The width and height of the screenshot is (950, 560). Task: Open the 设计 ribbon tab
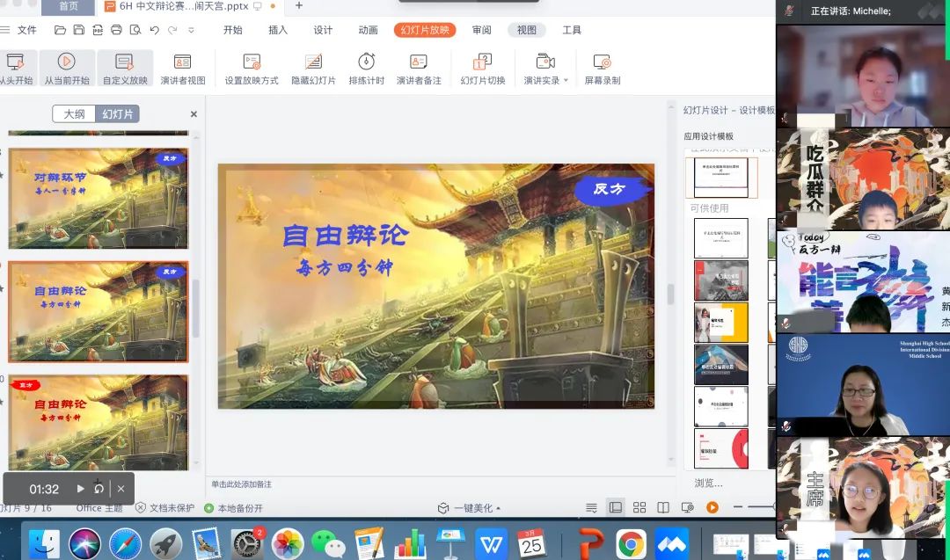click(323, 30)
